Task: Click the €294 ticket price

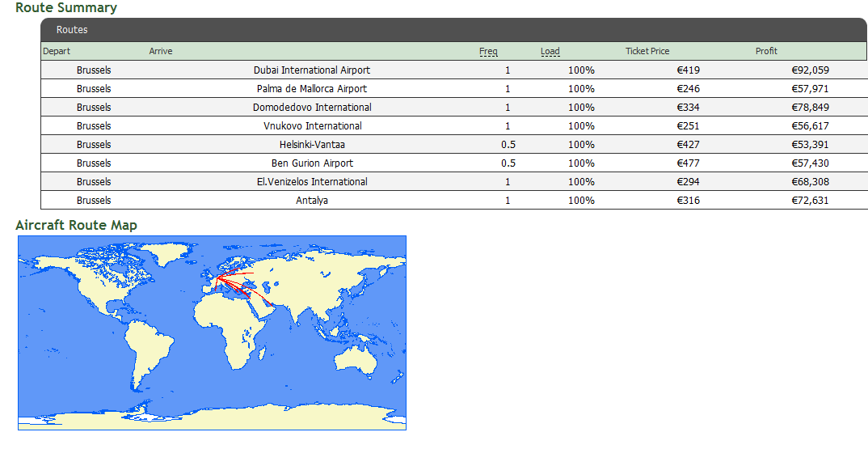Action: coord(688,182)
